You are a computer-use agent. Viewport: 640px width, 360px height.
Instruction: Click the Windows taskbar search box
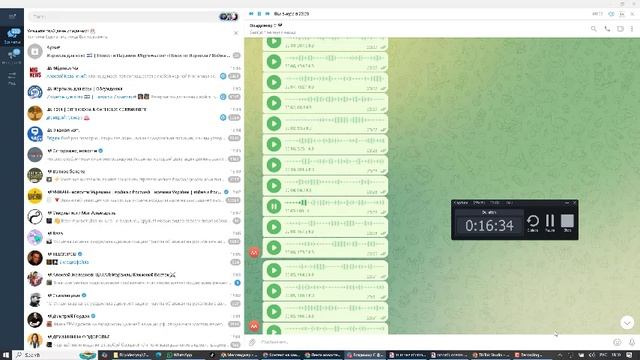click(55, 355)
